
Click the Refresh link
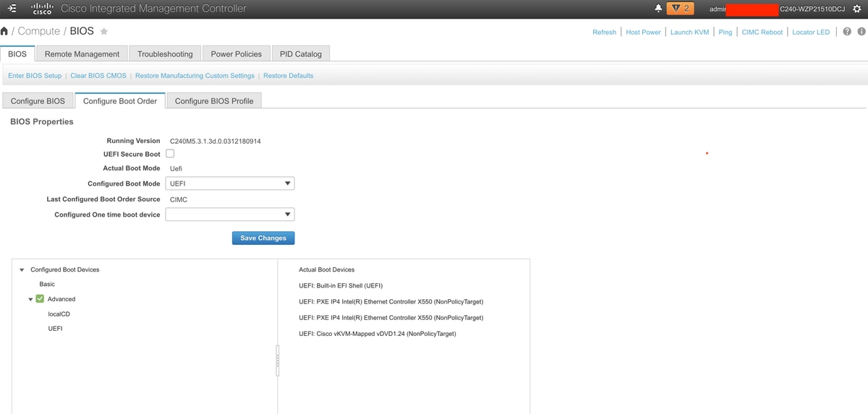click(x=604, y=32)
